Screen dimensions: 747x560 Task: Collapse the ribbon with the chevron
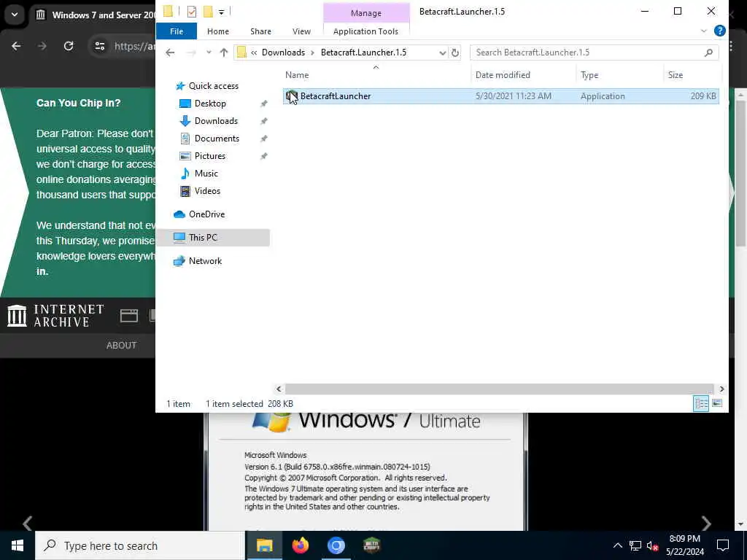(x=704, y=31)
